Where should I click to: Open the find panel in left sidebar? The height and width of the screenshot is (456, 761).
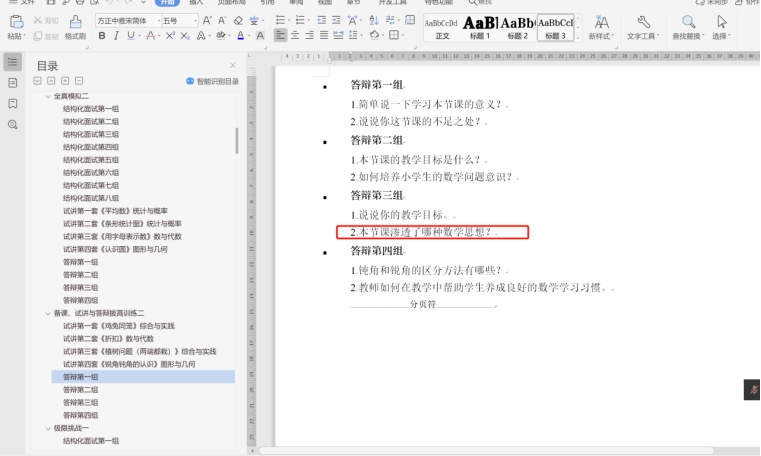[x=13, y=125]
